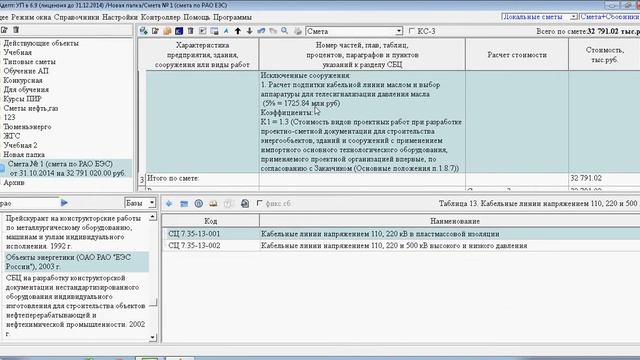Click the search field containing 'рао'

(29, 203)
